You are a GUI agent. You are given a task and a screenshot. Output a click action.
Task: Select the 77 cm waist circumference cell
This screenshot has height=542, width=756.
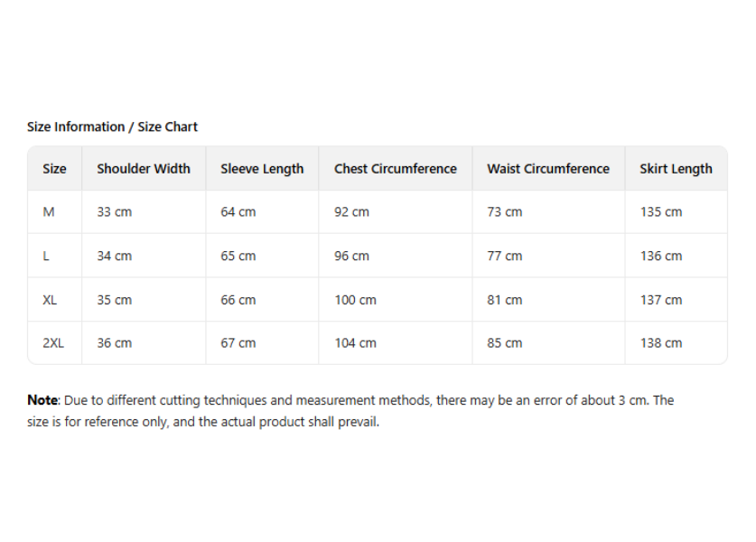[504, 257]
